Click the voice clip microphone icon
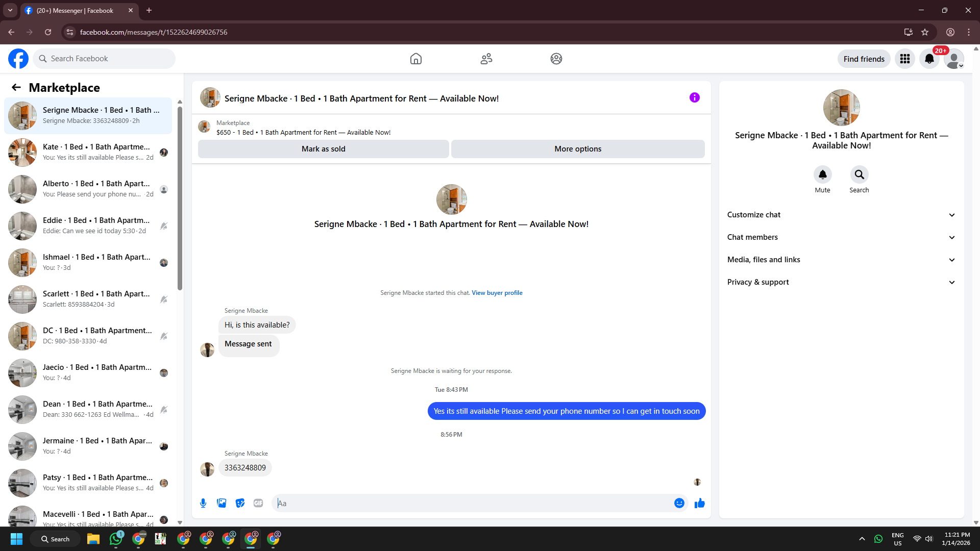Screen dimensions: 980x551 [x=203, y=503]
